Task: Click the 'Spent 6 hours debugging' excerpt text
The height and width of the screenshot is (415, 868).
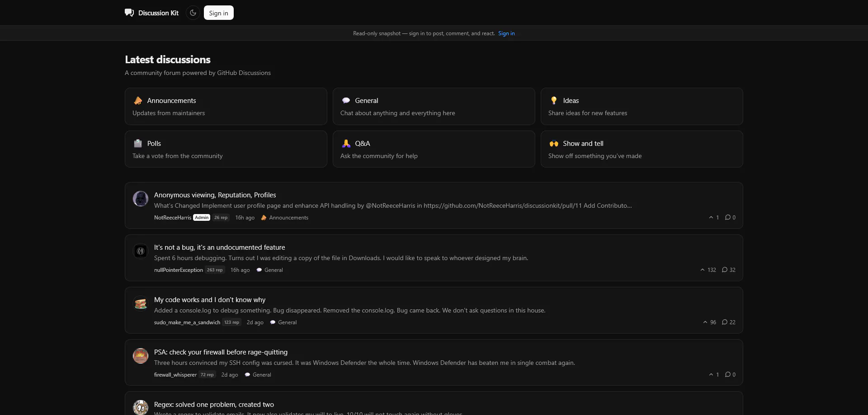Action: [x=341, y=258]
